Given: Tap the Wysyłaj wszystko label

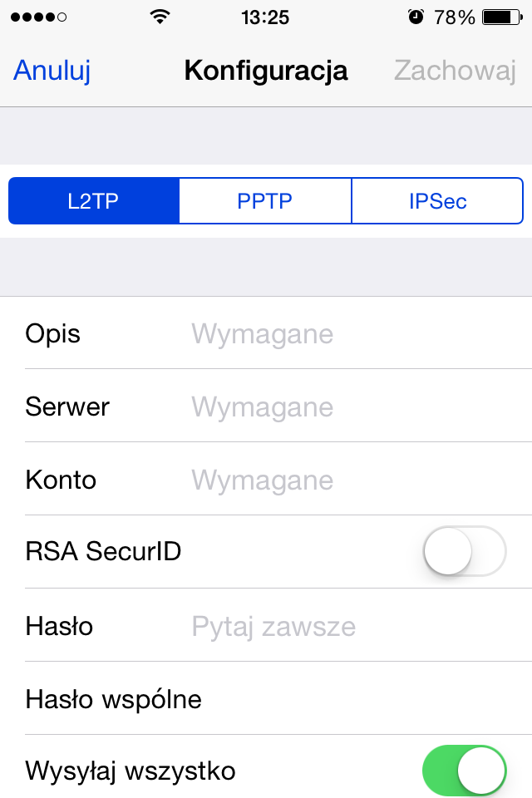Looking at the screenshot, I should (131, 771).
